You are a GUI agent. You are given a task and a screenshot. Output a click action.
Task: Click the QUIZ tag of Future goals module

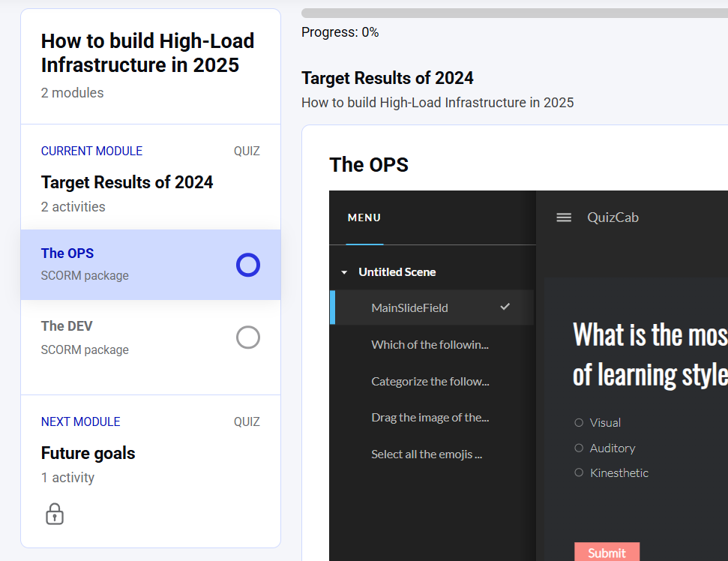coord(247,421)
